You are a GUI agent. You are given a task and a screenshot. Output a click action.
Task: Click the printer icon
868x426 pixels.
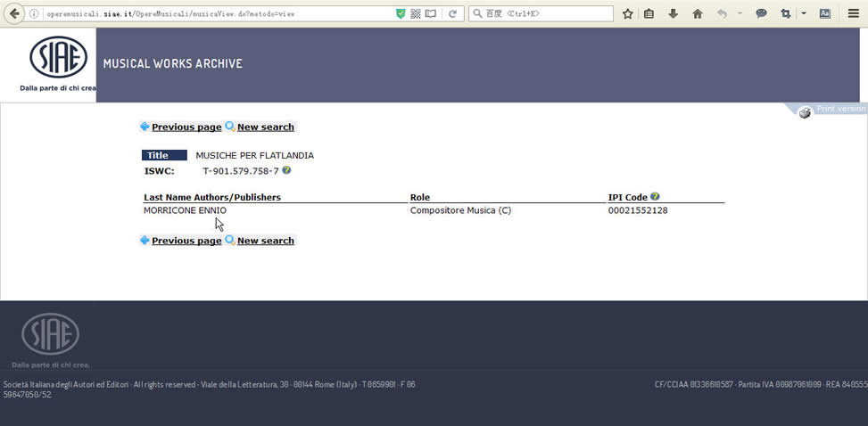(805, 112)
